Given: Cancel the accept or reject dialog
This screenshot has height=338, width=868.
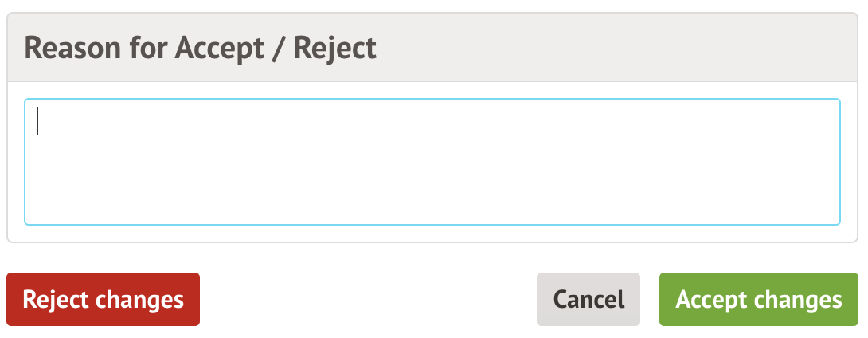Looking at the screenshot, I should 588,300.
